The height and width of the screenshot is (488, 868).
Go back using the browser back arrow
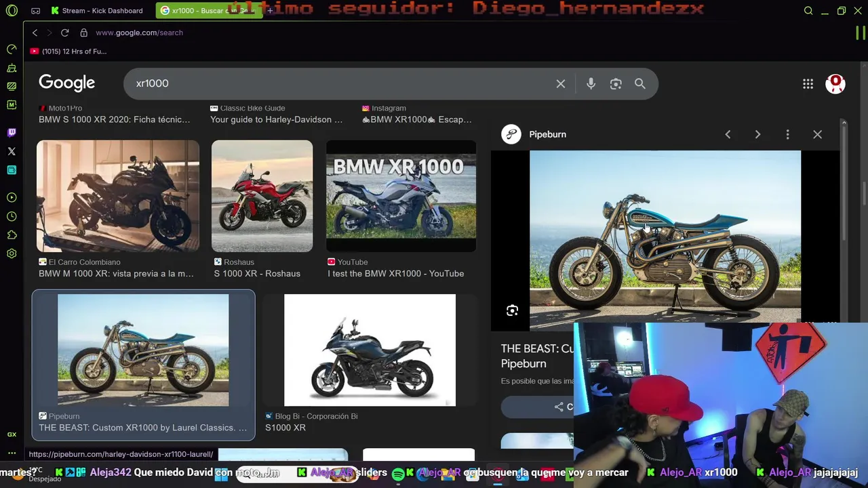[x=35, y=33]
